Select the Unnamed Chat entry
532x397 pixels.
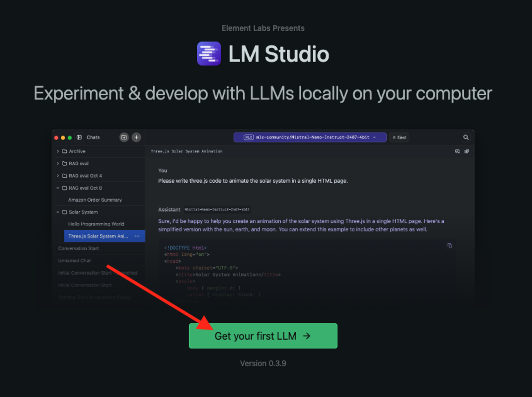click(x=74, y=261)
